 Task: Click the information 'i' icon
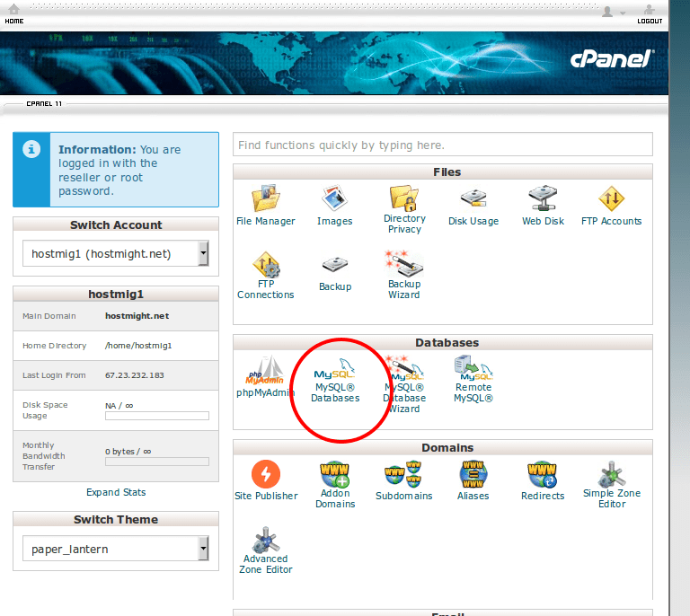31,149
